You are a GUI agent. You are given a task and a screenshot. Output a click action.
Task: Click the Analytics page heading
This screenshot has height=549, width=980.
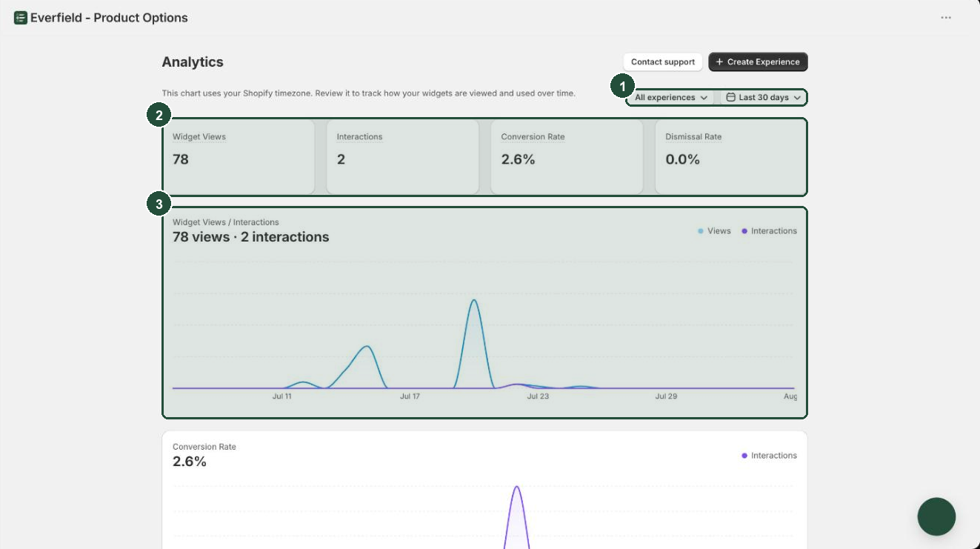pos(193,62)
